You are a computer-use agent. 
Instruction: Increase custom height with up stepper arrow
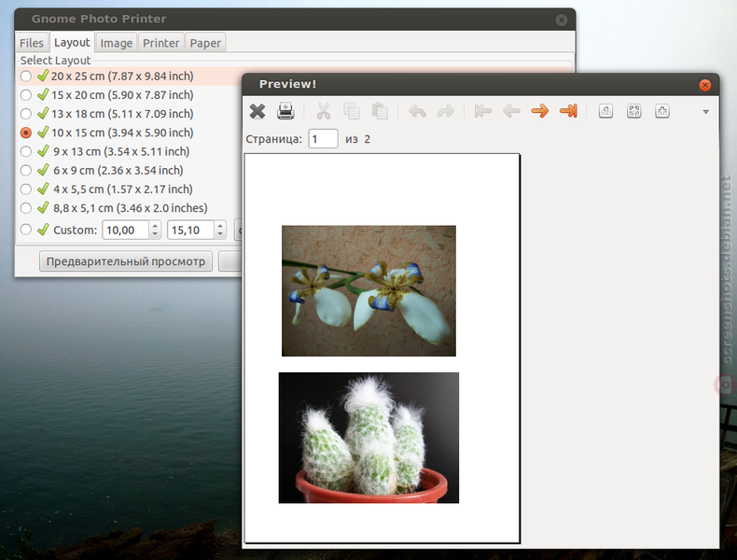tap(220, 226)
